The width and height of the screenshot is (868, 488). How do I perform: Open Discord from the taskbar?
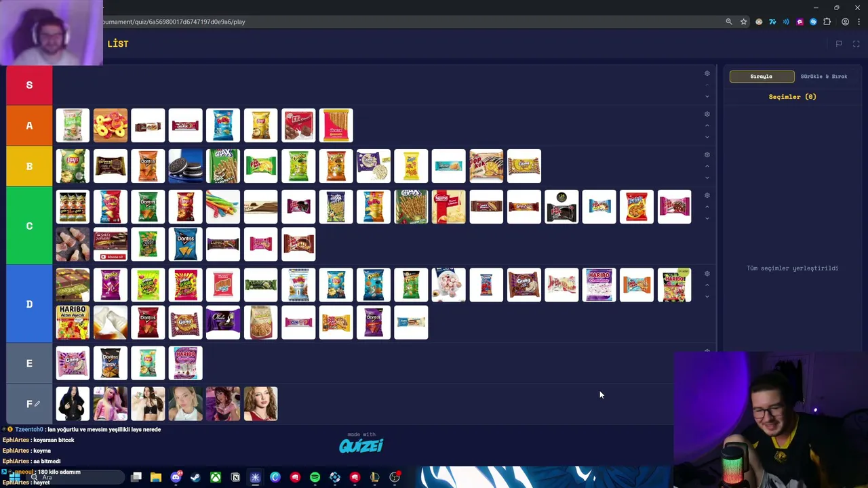tap(176, 477)
